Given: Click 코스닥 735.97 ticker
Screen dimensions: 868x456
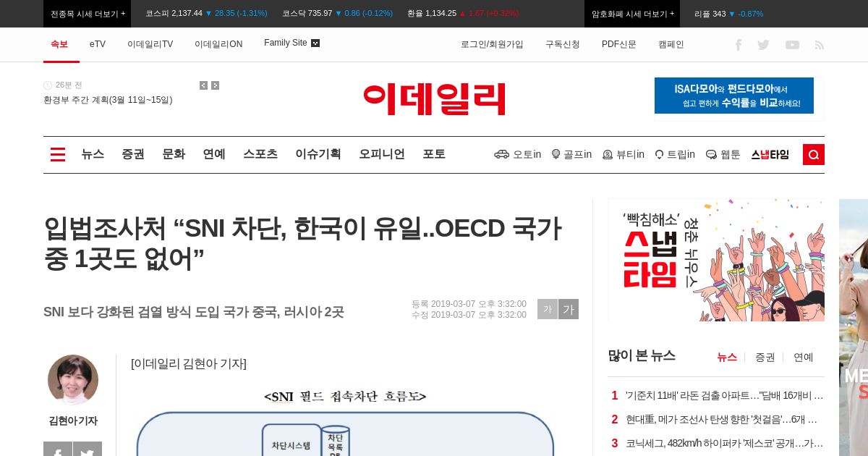Looking at the screenshot, I should (x=338, y=14).
